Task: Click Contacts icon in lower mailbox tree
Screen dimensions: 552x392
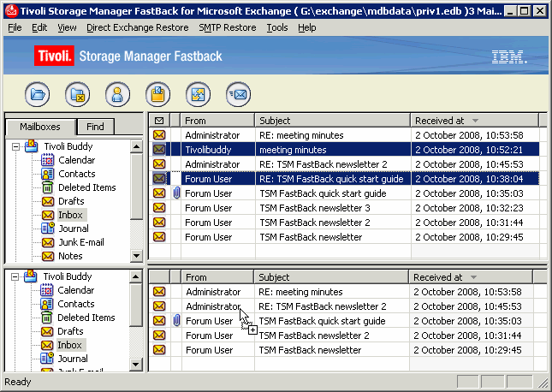Action: tap(47, 304)
